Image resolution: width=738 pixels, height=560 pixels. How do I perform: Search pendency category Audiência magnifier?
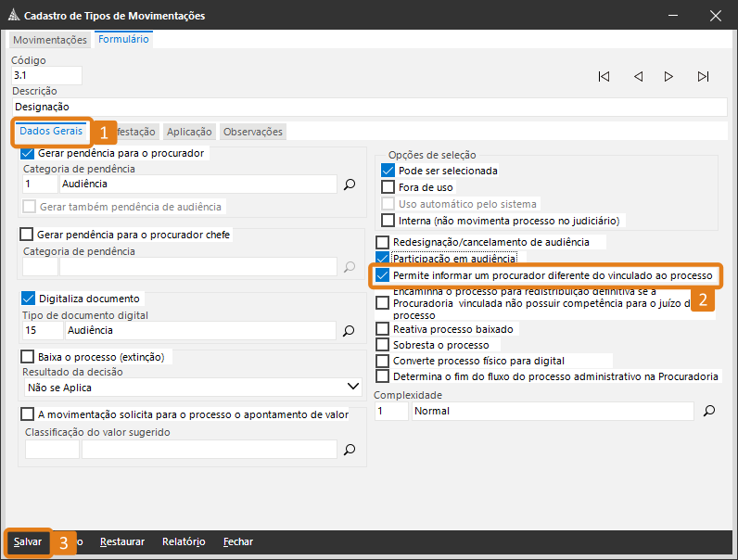(x=350, y=185)
